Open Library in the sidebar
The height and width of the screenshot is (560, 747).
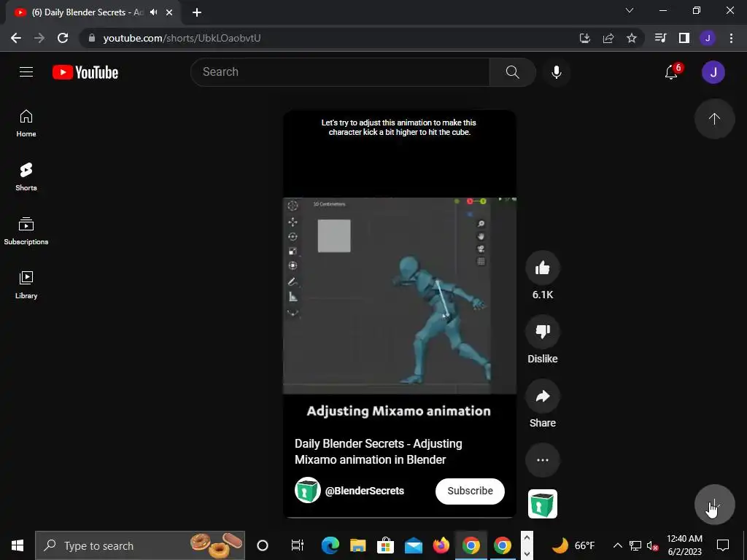26,285
